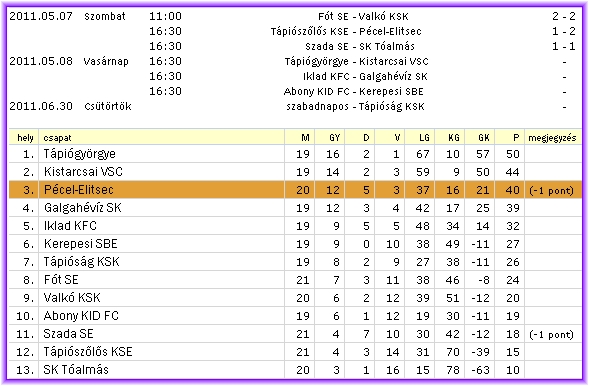Click the Abony KID FC - Kerepesi SBE fixture
Viewport: 589px width, 386px height.
353,92
